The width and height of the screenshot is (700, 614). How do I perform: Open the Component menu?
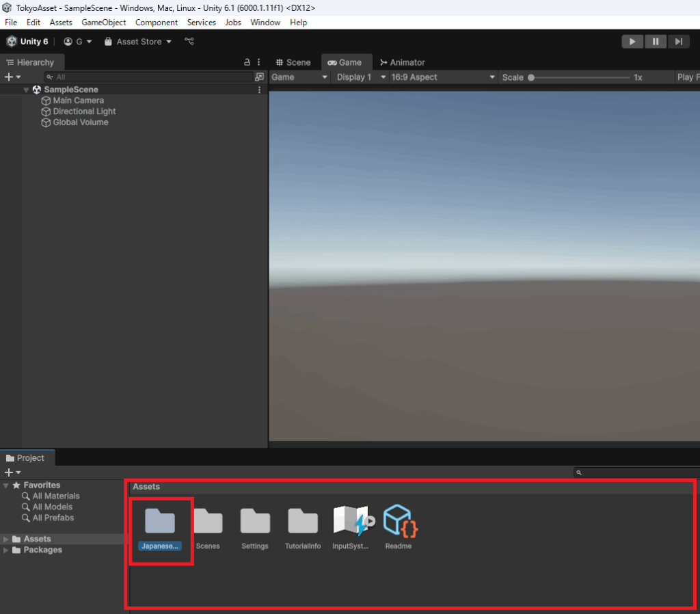(157, 23)
